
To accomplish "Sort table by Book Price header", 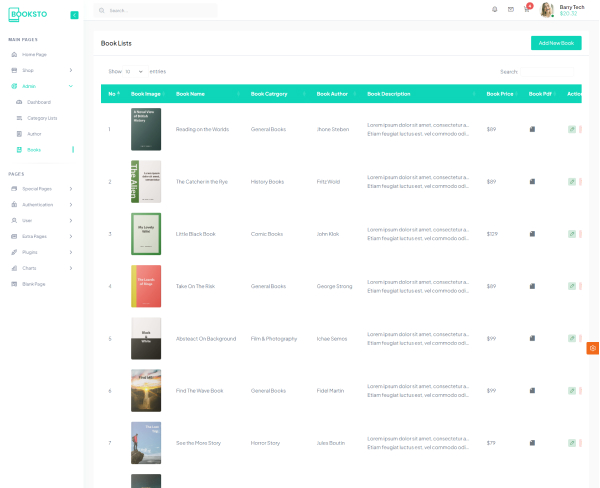I will 500,94.
